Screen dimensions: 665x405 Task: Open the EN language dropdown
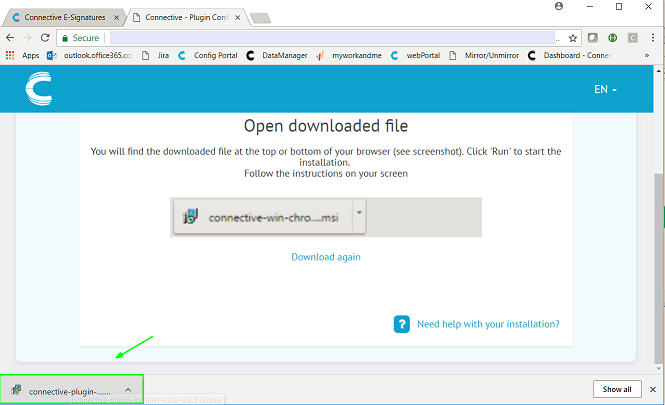click(x=605, y=90)
